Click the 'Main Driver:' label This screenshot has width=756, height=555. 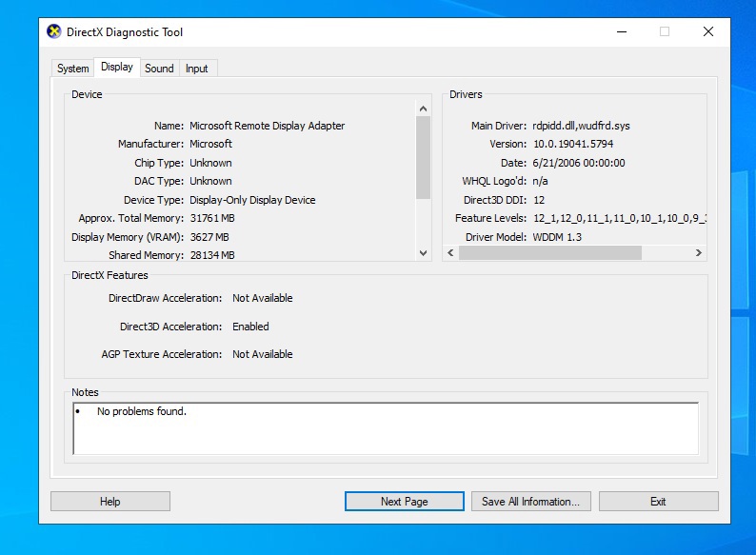point(499,126)
